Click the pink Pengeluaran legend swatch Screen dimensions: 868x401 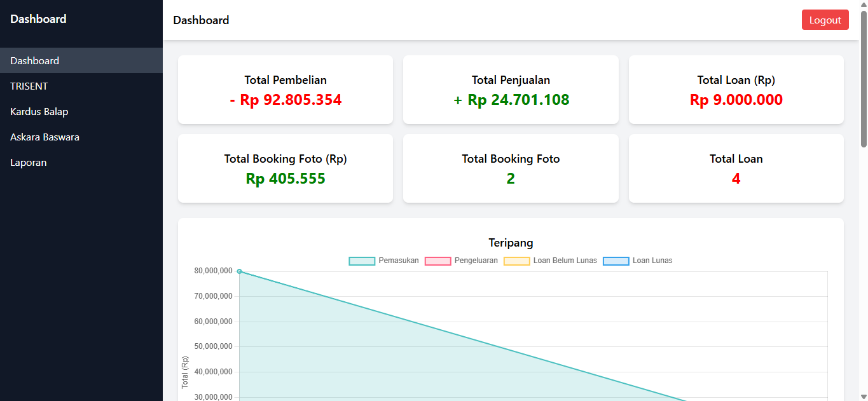pos(437,261)
